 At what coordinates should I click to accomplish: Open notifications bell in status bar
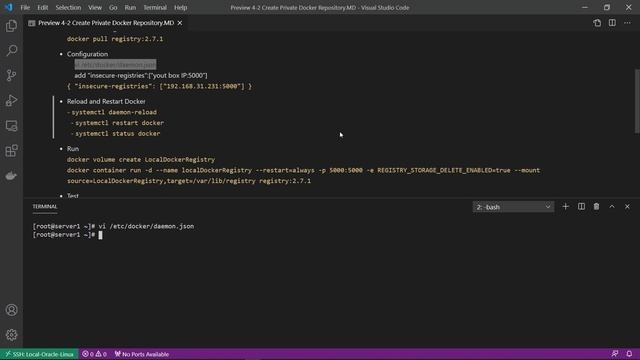[629, 354]
